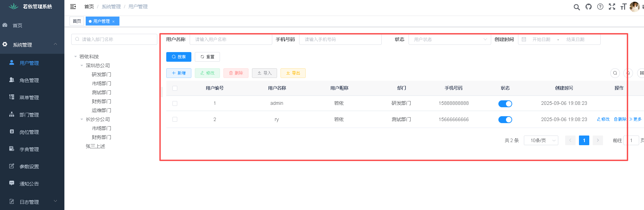Open the help documentation question-mark icon

coord(600,7)
